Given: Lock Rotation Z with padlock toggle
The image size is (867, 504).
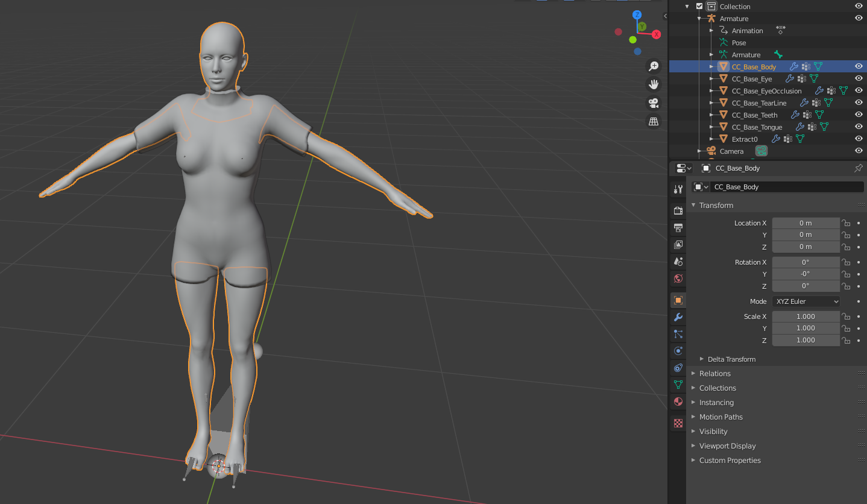Looking at the screenshot, I should coord(846,286).
